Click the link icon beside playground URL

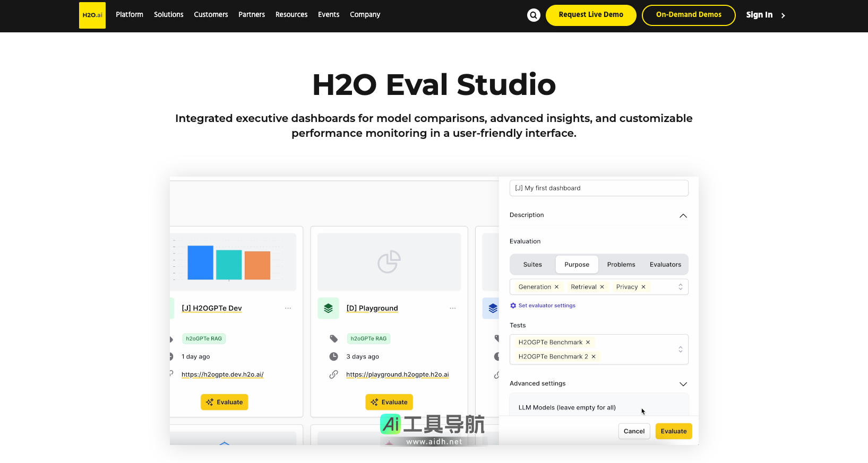333,374
